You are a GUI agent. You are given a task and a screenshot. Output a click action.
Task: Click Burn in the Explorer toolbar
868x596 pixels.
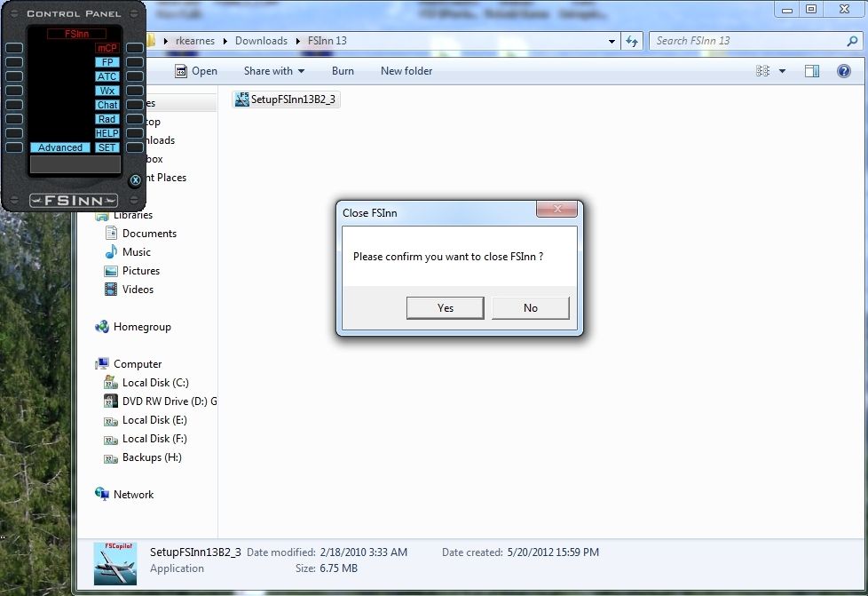343,71
